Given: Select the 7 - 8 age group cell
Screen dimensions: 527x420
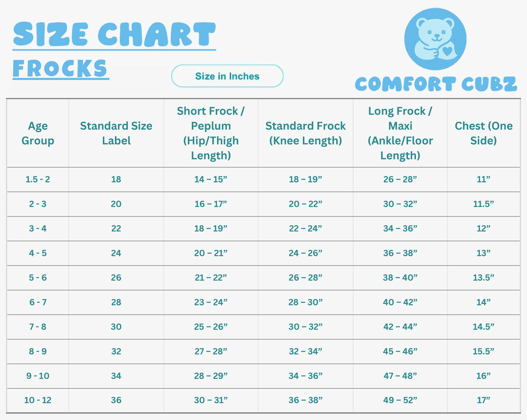Looking at the screenshot, I should 38,327.
